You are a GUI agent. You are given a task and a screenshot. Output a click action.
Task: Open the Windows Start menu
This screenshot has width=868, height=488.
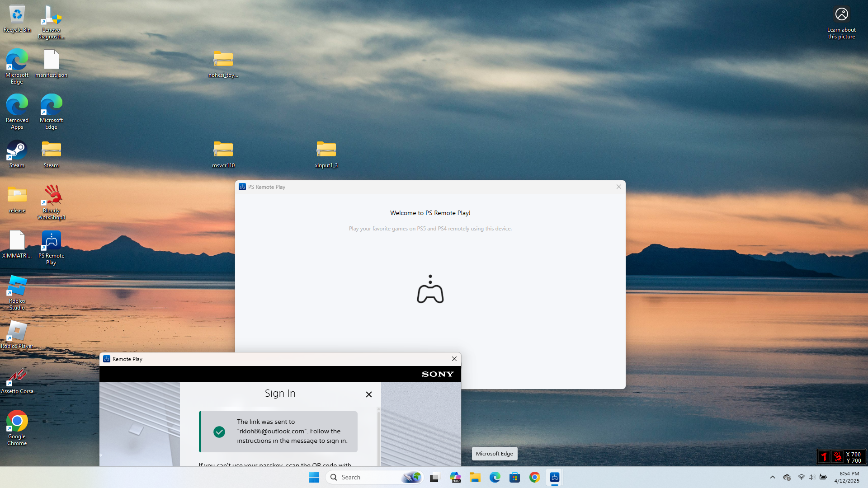[314, 477]
